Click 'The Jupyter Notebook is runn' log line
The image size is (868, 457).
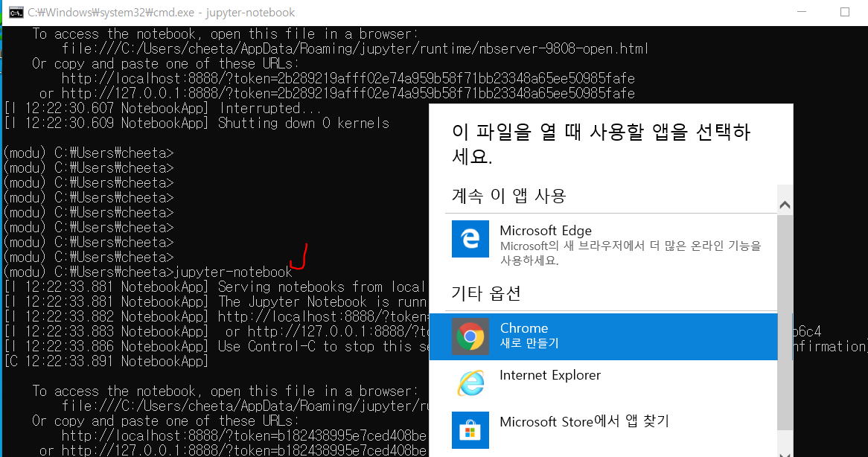[x=215, y=302]
